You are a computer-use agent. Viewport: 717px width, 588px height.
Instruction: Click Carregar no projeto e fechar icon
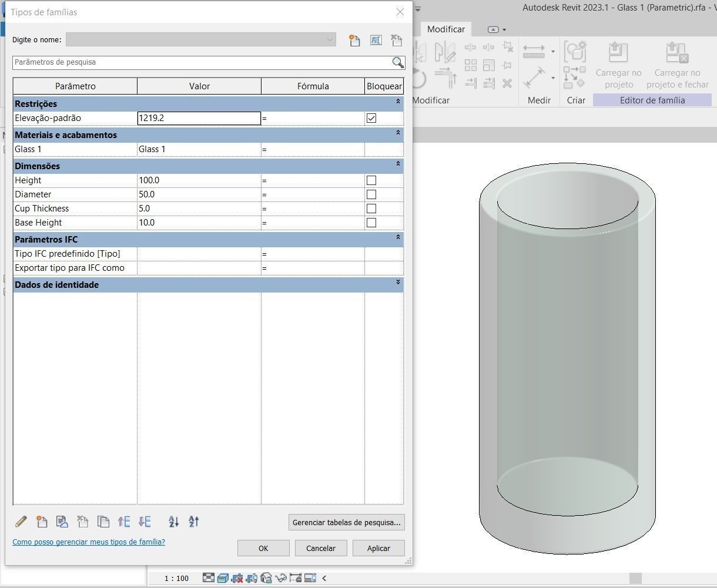coord(677,53)
